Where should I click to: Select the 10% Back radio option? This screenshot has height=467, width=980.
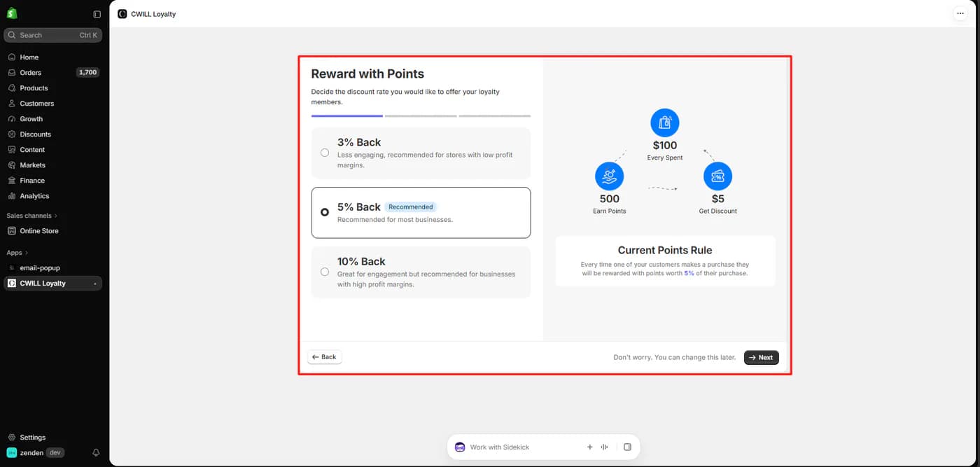[325, 272]
